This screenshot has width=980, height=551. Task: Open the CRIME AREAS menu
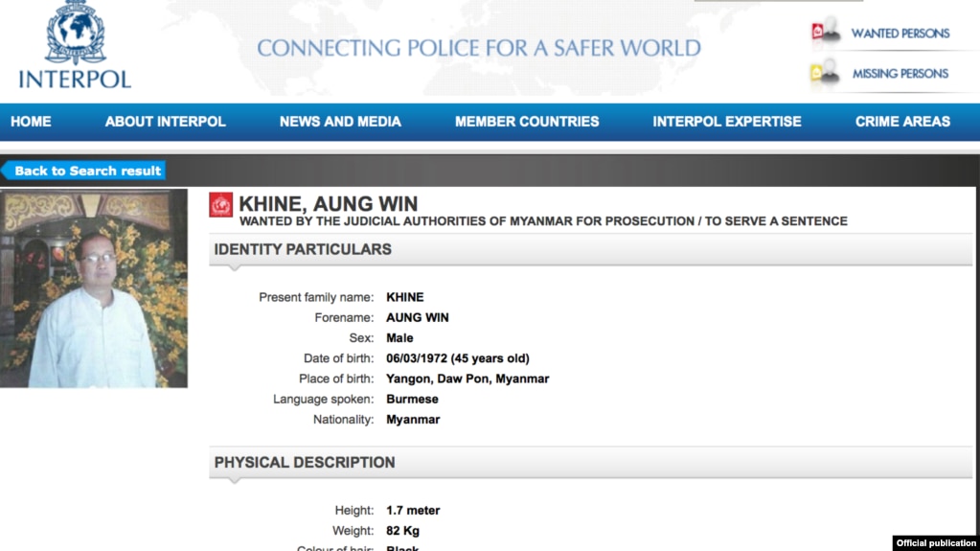tap(902, 122)
